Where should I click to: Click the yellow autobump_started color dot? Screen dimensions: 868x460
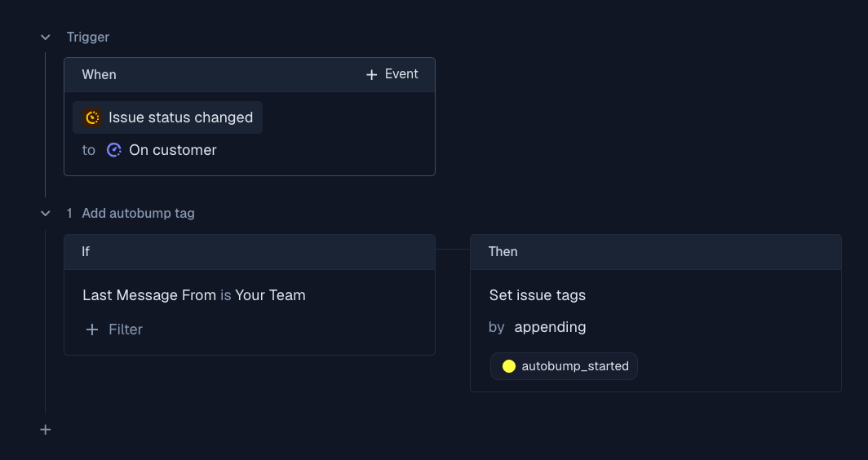(x=509, y=366)
